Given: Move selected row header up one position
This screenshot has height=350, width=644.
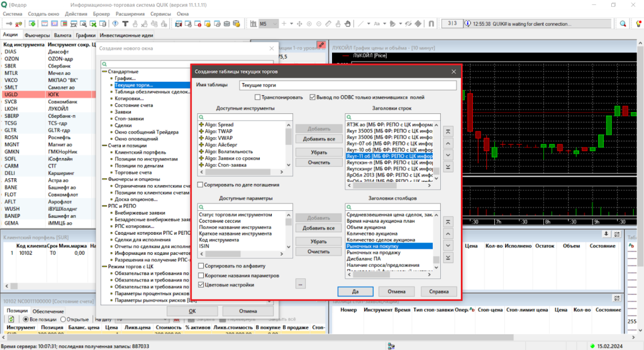Looking at the screenshot, I should [x=448, y=144].
